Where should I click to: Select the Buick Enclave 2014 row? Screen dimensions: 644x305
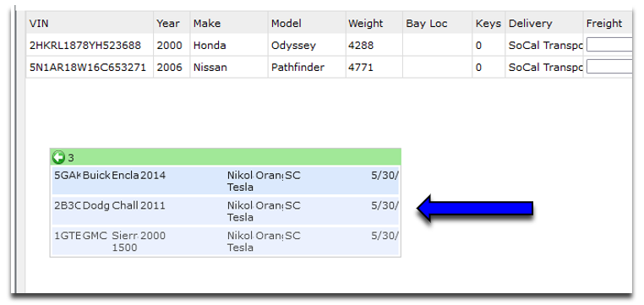tap(226, 181)
